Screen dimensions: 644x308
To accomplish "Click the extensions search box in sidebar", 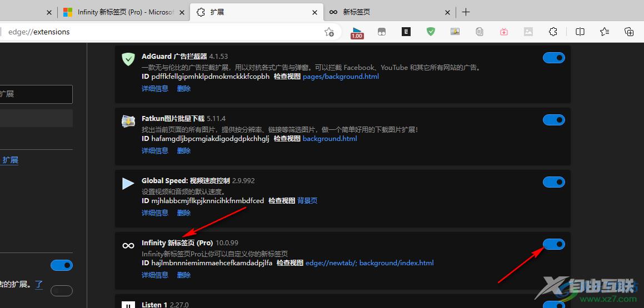I will (36, 94).
